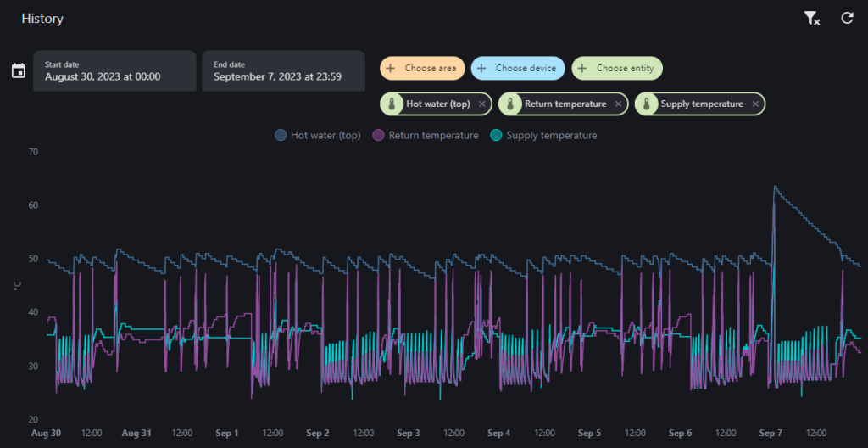868x448 pixels.
Task: Open the Choose device picker
Action: [x=518, y=68]
